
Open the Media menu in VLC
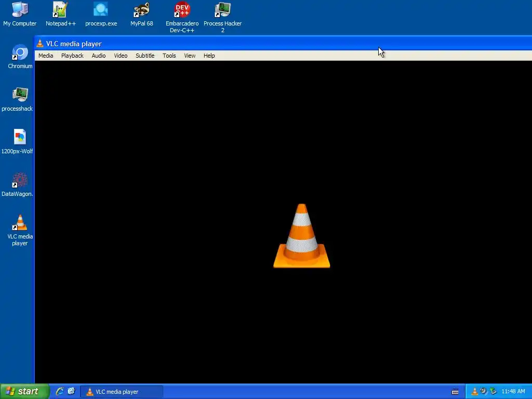tap(46, 56)
